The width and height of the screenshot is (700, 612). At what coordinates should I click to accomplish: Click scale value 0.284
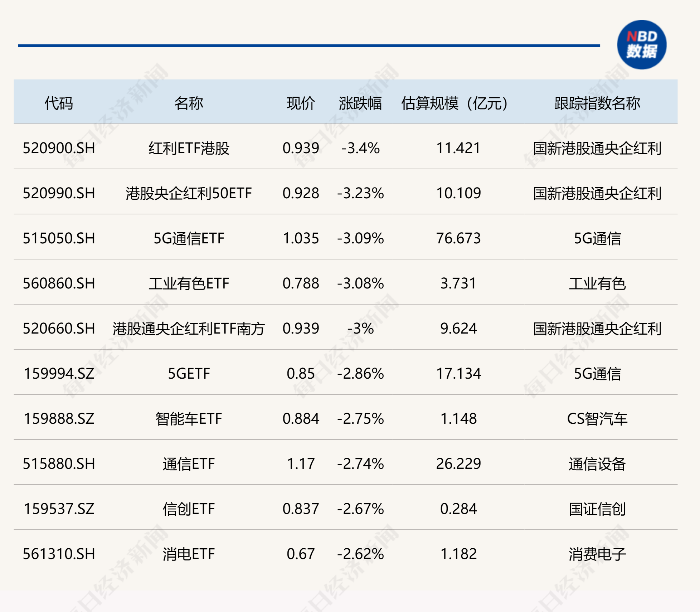(x=458, y=509)
